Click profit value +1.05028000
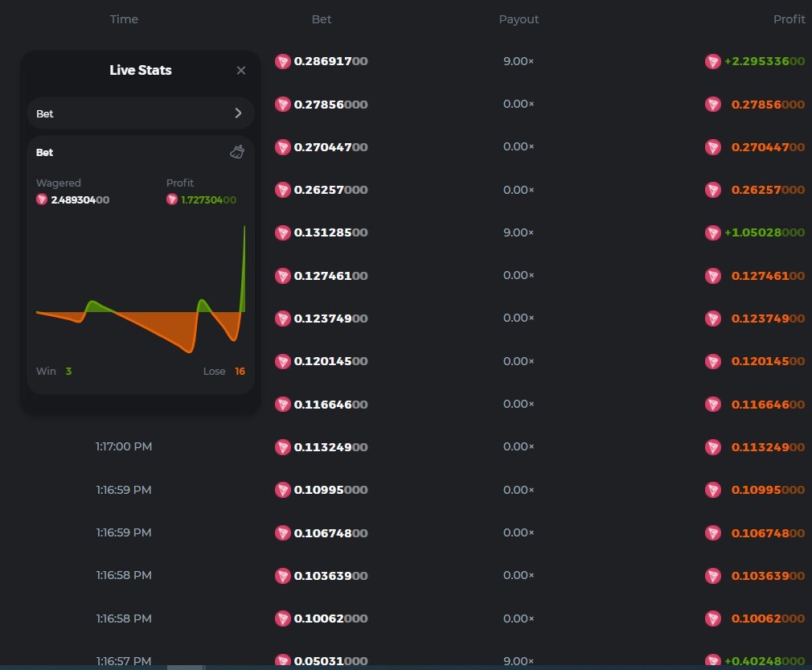 (765, 232)
